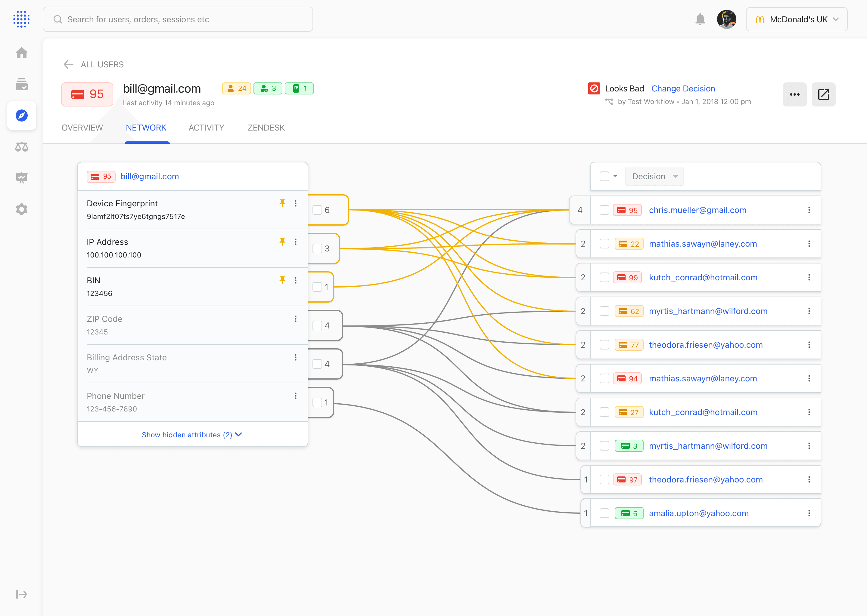Check the Device Fingerprint connections checkbox
867x616 pixels.
[317, 210]
